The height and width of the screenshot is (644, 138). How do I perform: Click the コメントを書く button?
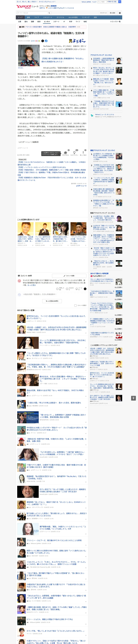(x=69, y=276)
